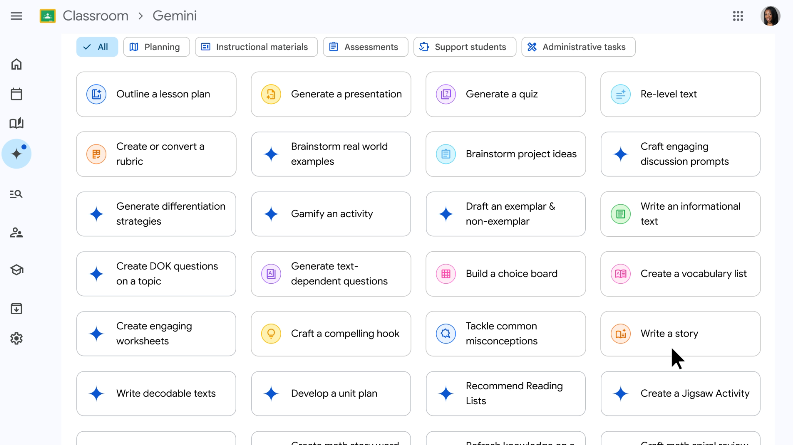Open the Settings gear in the sidebar

(16, 338)
